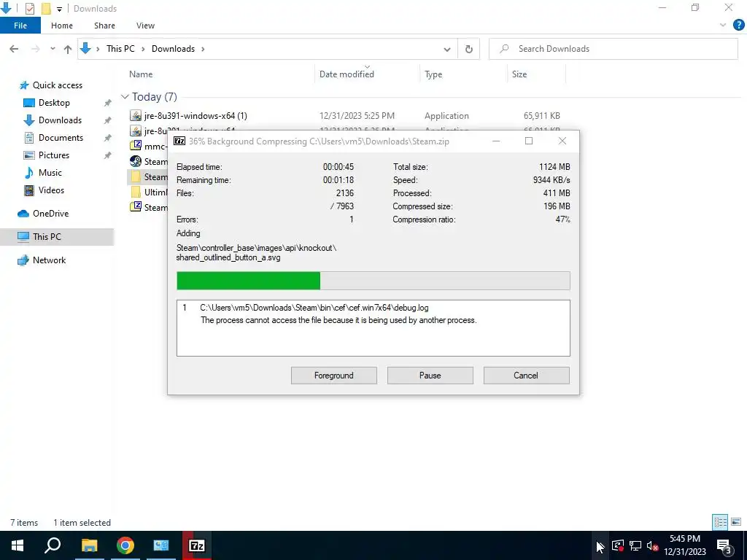The width and height of the screenshot is (747, 560).
Task: Sort by the Type column
Action: coord(433,74)
